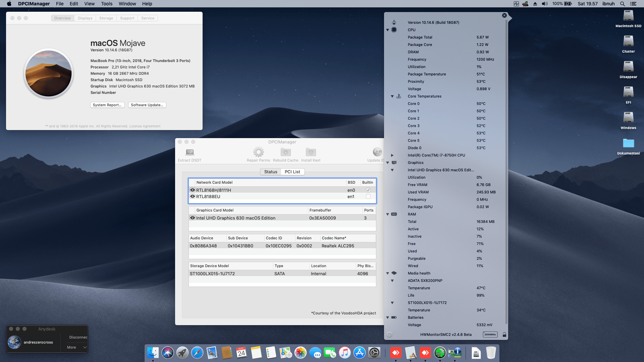
Task: Click the 2500MHz RAM chip icon in HWMonitor
Action: point(490,335)
